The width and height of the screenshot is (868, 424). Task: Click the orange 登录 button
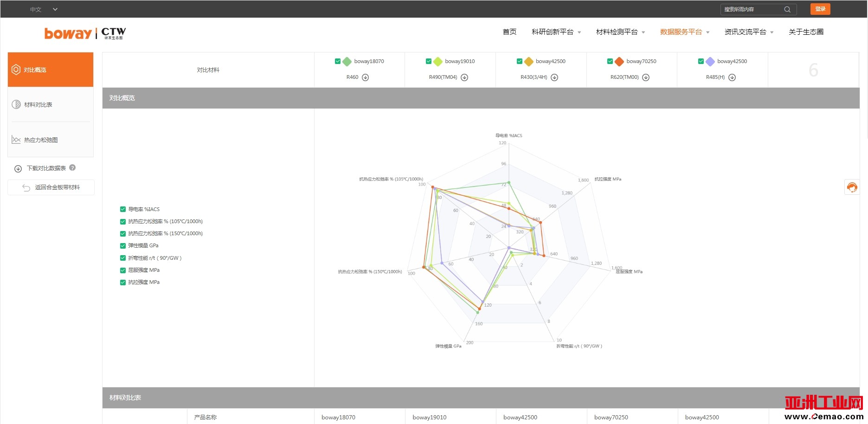tap(820, 9)
